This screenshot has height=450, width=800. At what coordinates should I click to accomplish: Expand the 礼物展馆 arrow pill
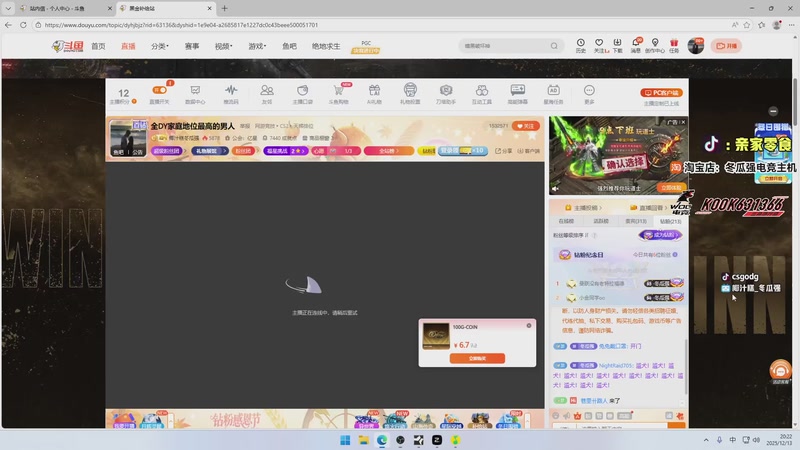pyautogui.click(x=210, y=151)
